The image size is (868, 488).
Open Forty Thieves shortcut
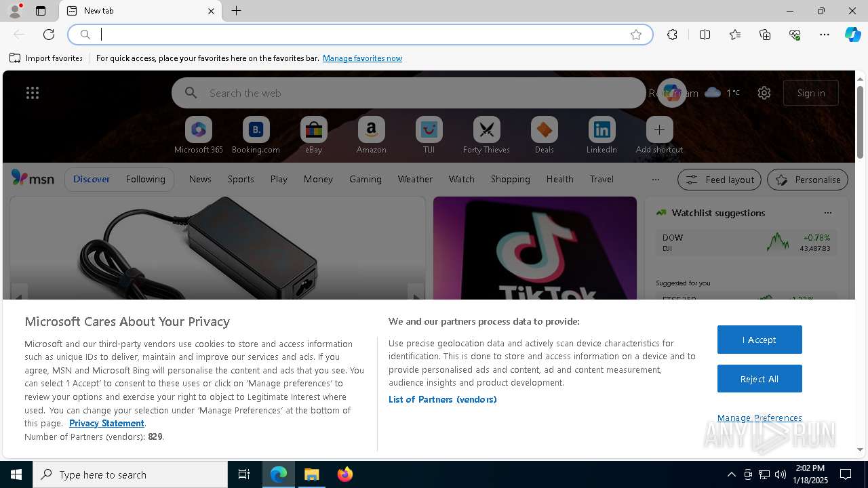tap(486, 136)
